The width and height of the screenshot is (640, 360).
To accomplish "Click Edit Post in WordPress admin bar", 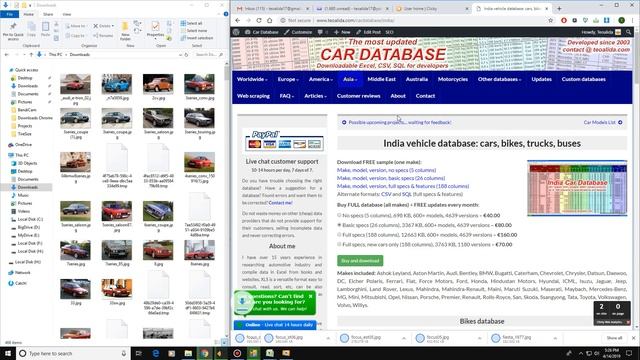I will tap(369, 32).
